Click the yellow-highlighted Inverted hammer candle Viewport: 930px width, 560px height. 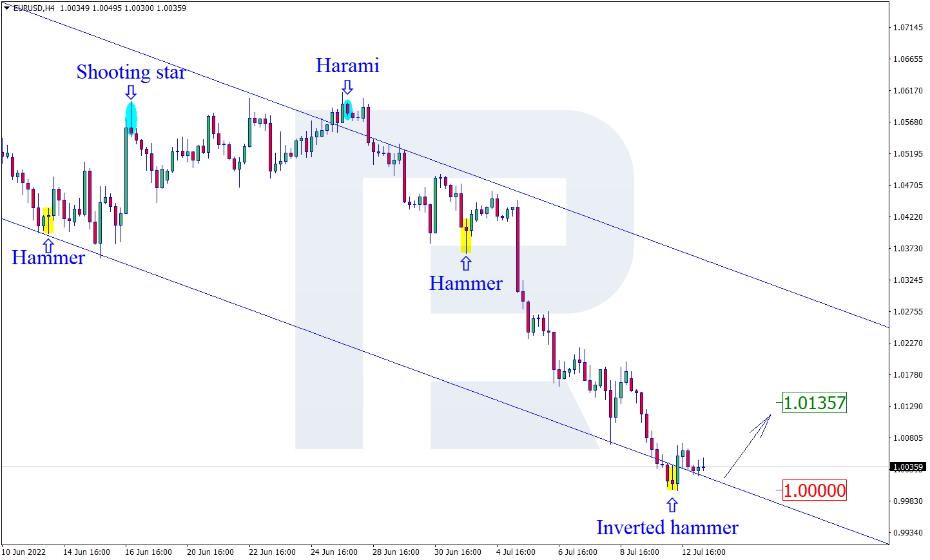pyautogui.click(x=672, y=478)
